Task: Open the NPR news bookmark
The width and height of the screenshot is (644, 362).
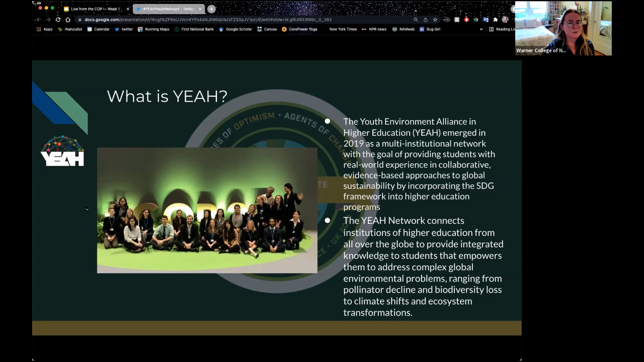Action: point(374,29)
